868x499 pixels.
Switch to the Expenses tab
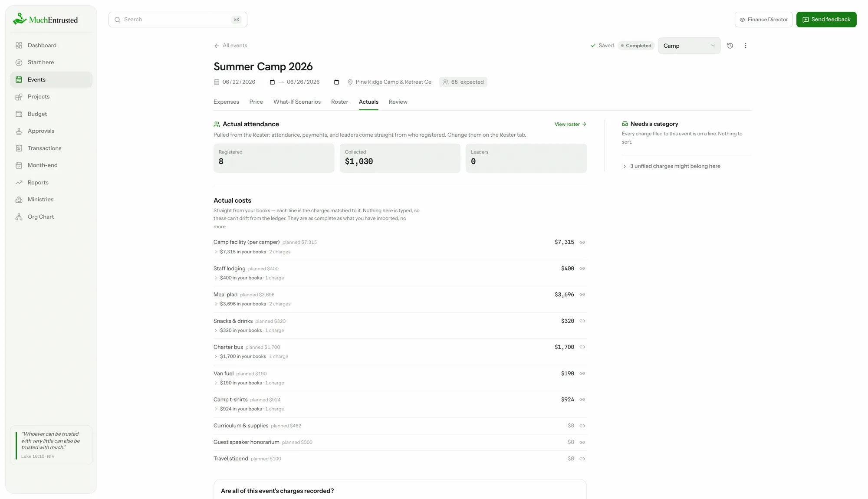226,102
